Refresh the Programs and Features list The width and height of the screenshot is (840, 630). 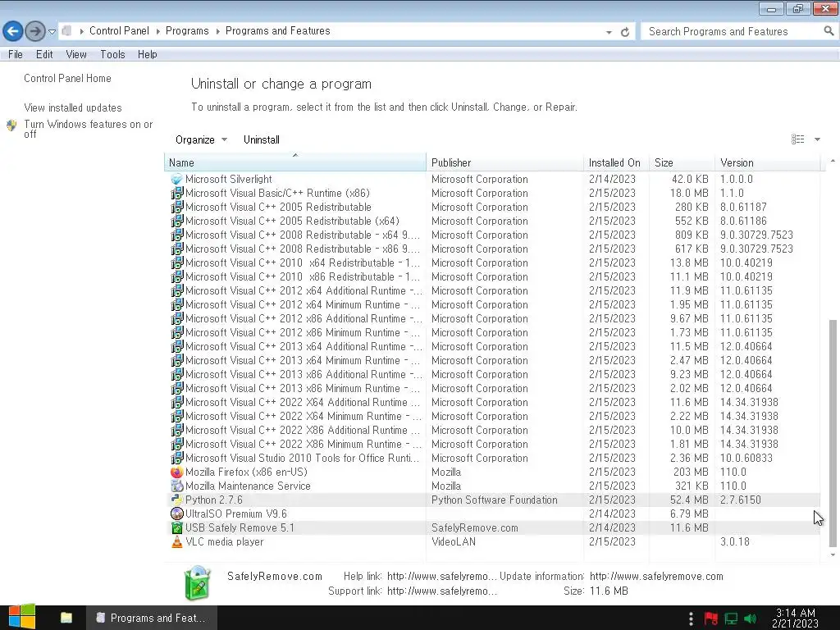click(624, 32)
